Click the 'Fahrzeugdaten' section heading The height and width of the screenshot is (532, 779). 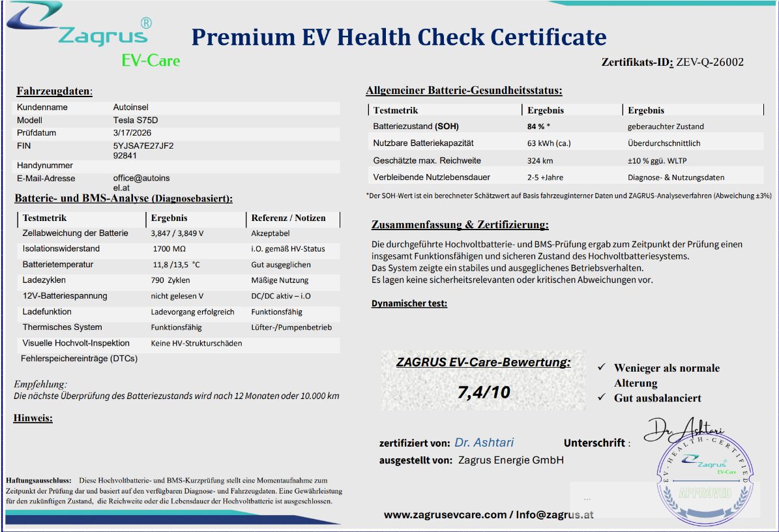tap(55, 91)
